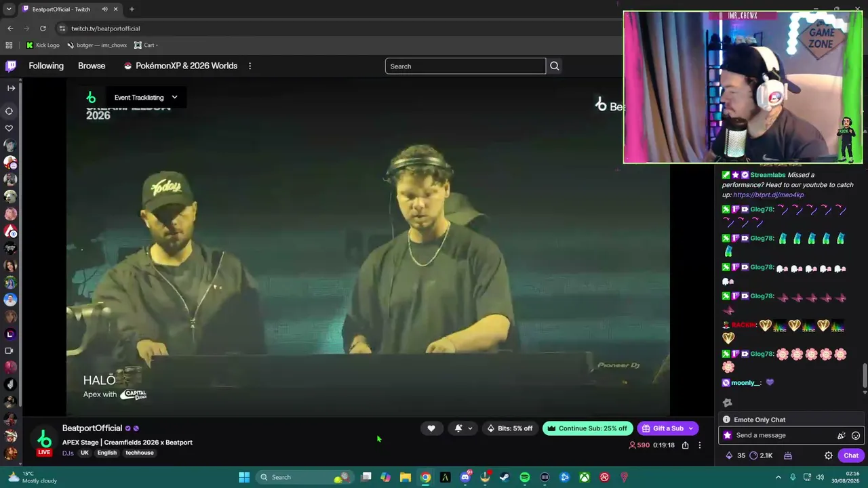Open the site information icon
Image resolution: width=868 pixels, height=488 pixels.
coord(62,28)
